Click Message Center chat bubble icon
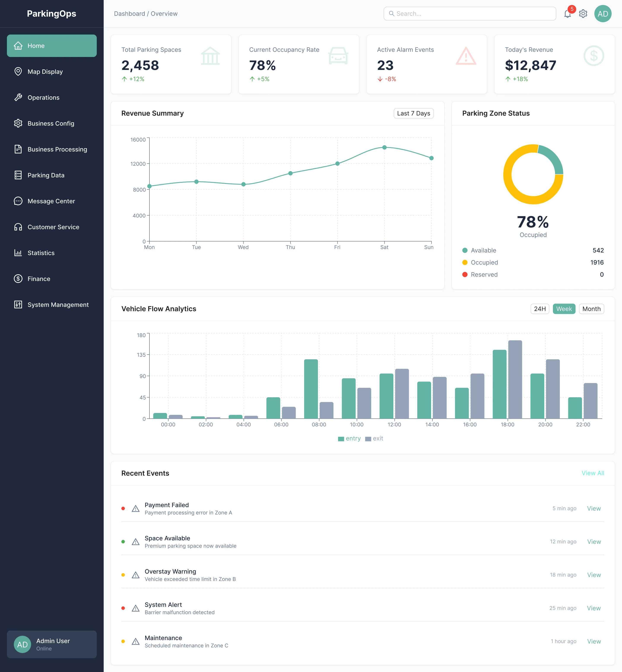622x672 pixels. point(18,201)
